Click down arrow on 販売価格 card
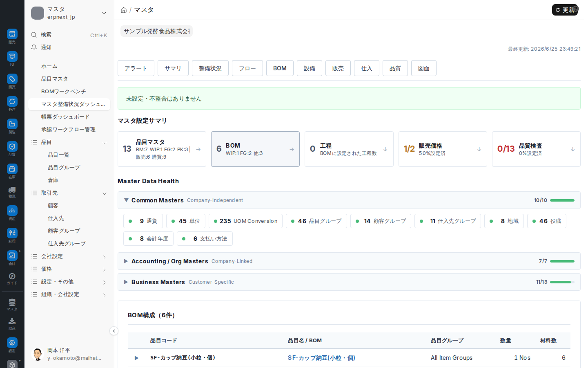This screenshot has width=588, height=368. pyautogui.click(x=479, y=150)
